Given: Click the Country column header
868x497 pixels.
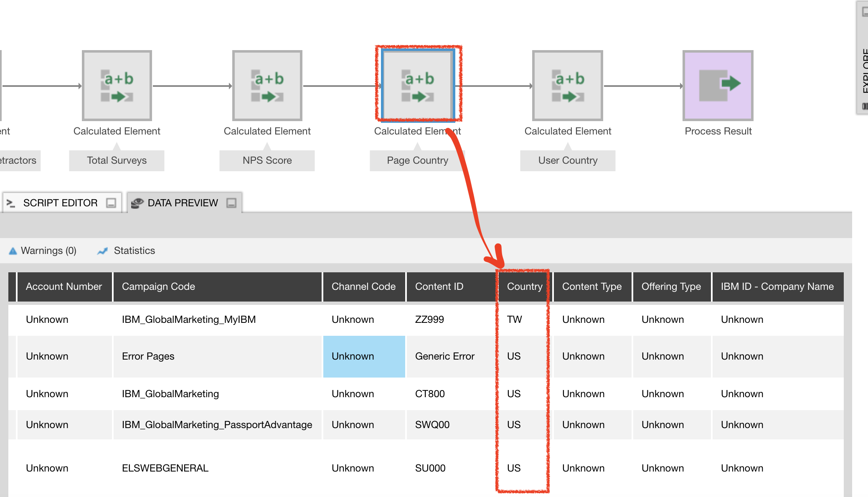Looking at the screenshot, I should tap(525, 287).
